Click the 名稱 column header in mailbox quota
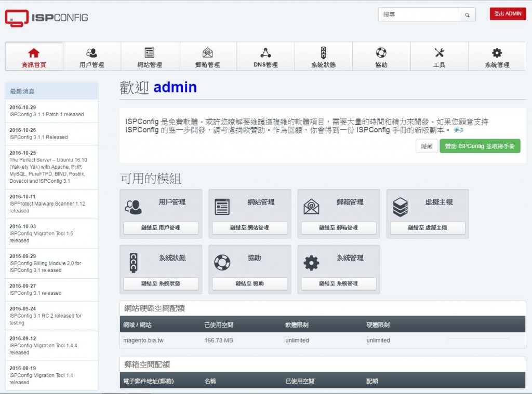The width and height of the screenshot is (532, 394). point(210,381)
